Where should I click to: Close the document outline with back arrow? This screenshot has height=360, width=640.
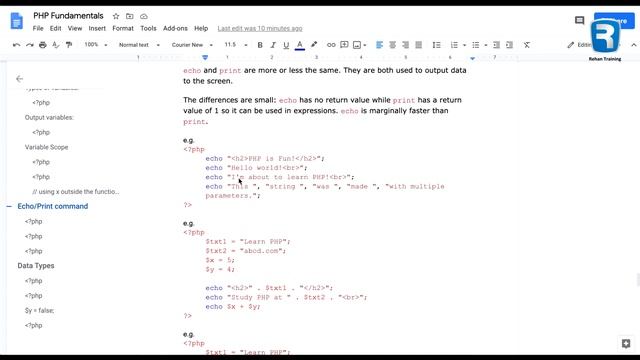point(19,79)
